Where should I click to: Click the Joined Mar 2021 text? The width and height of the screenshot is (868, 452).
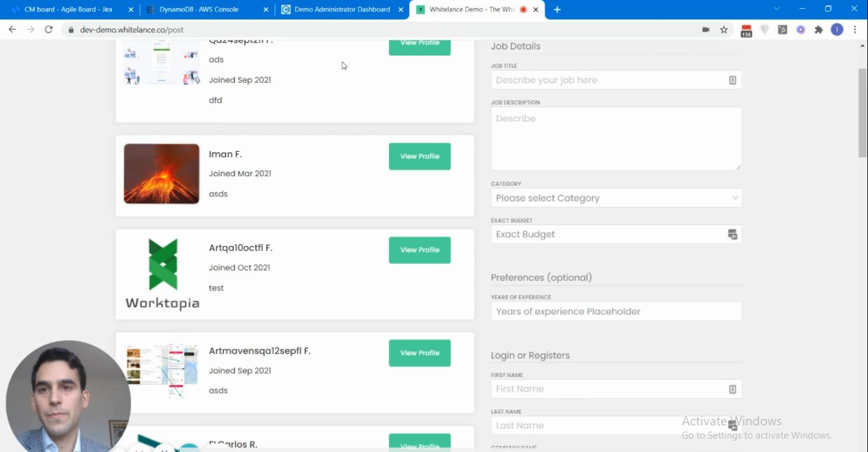[x=240, y=174]
